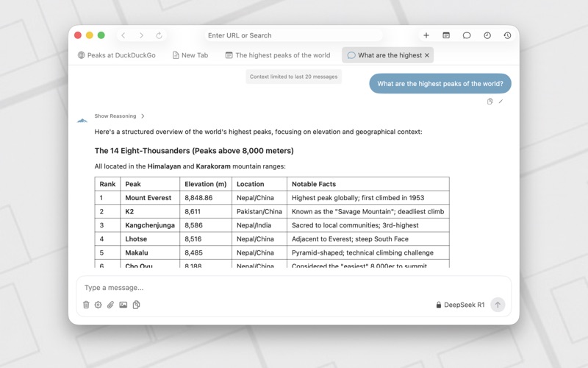Image resolution: width=588 pixels, height=368 pixels.
Task: Click the 'Notable Facts' column header
Action: click(x=368, y=184)
